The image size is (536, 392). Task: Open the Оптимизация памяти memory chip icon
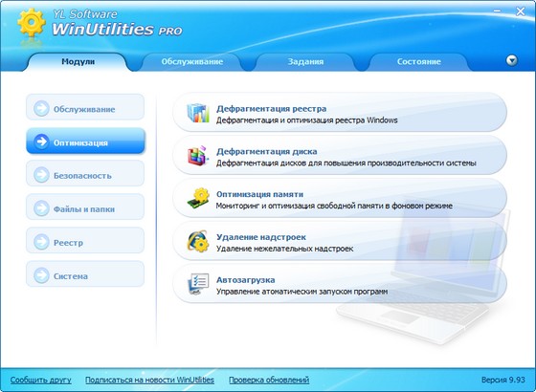[198, 199]
